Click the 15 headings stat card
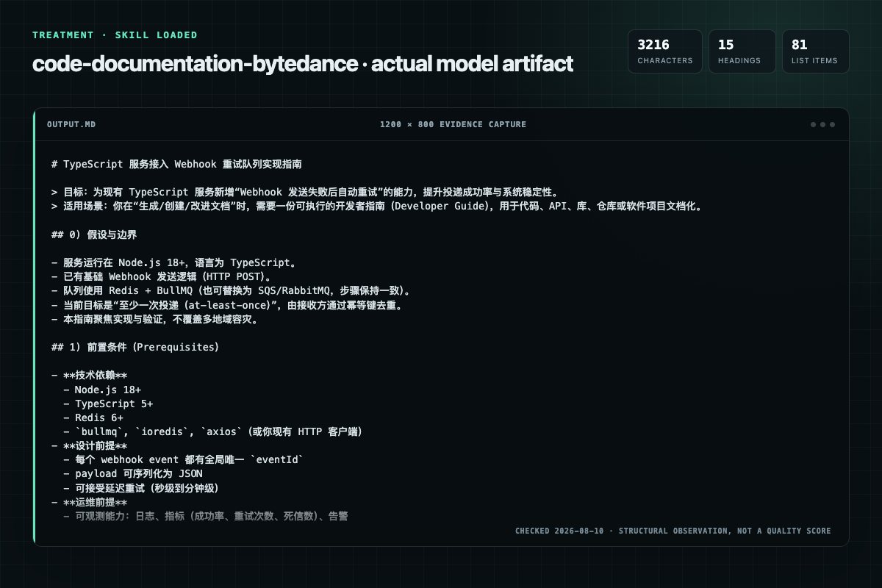The width and height of the screenshot is (882, 588). tap(742, 51)
